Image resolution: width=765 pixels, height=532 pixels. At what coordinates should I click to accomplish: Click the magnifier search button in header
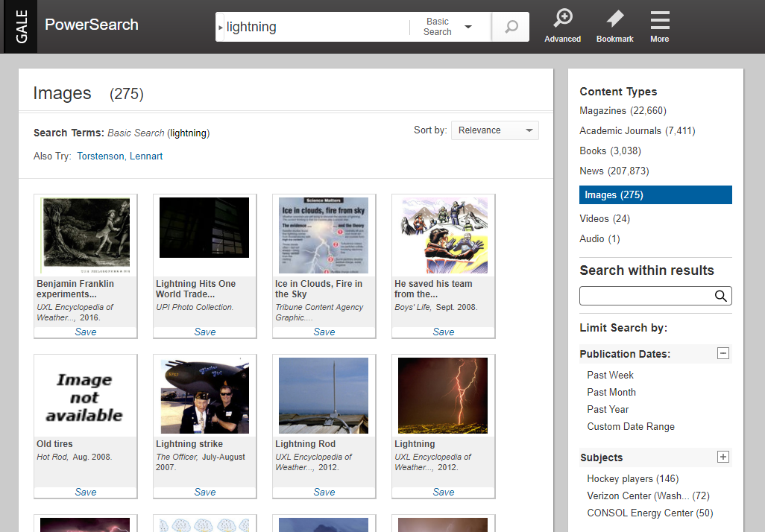coord(511,27)
